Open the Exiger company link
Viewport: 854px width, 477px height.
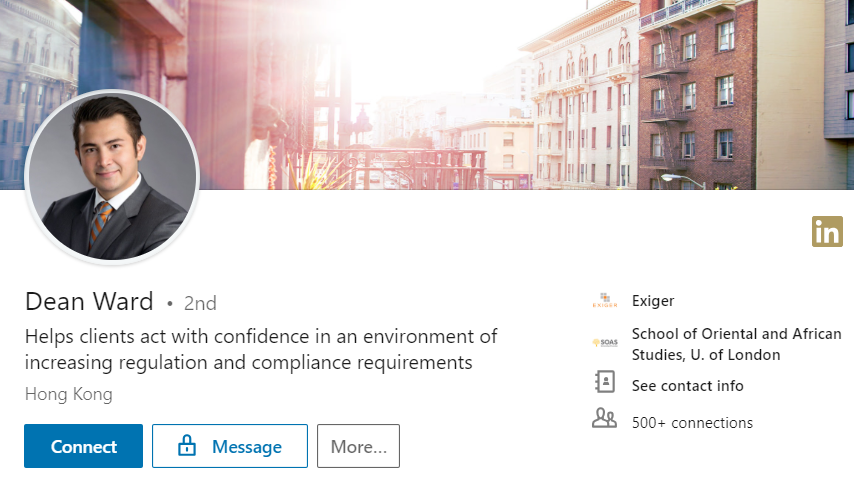pos(653,301)
